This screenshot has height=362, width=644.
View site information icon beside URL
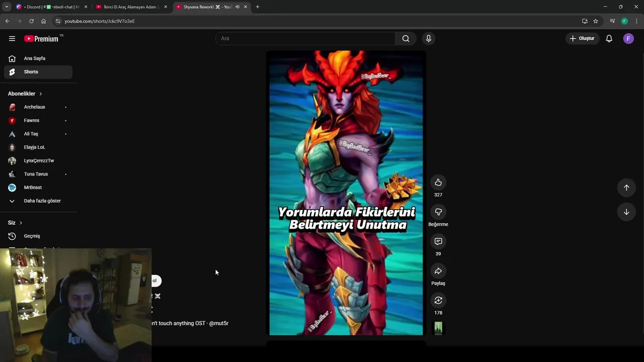tap(58, 21)
